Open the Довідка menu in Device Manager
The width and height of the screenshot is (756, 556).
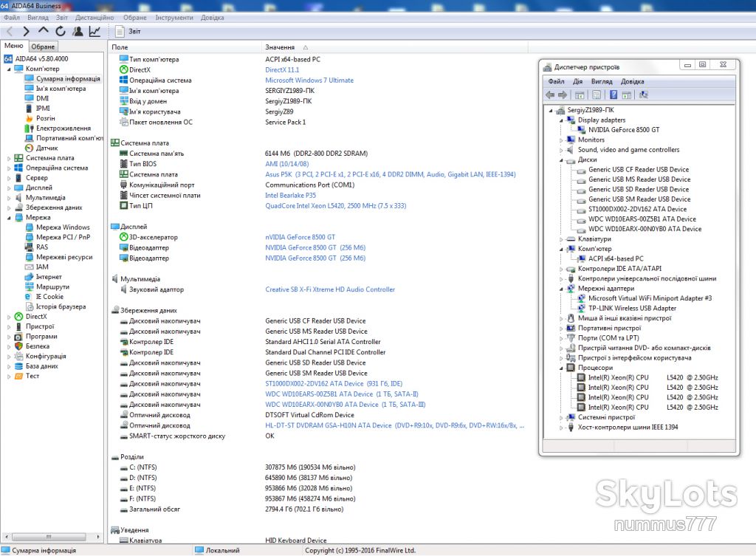click(632, 81)
